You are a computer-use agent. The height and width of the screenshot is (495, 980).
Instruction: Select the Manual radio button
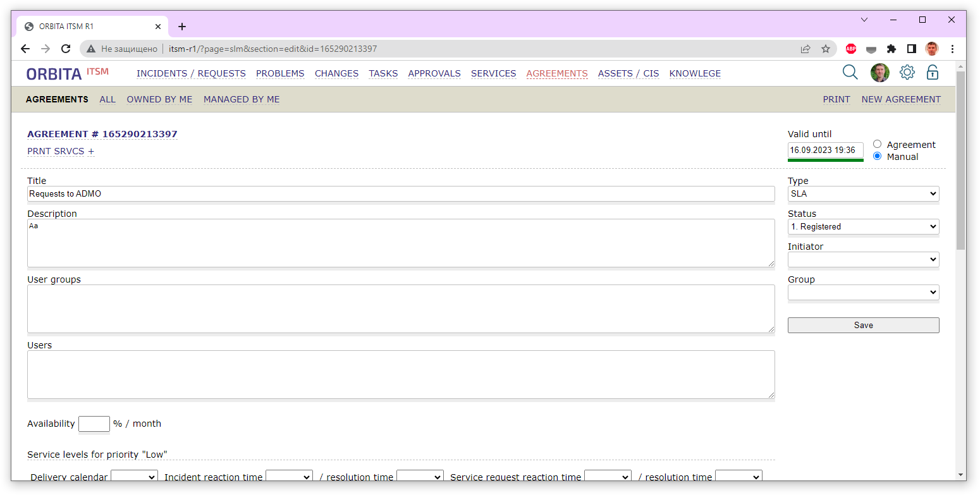coord(877,156)
